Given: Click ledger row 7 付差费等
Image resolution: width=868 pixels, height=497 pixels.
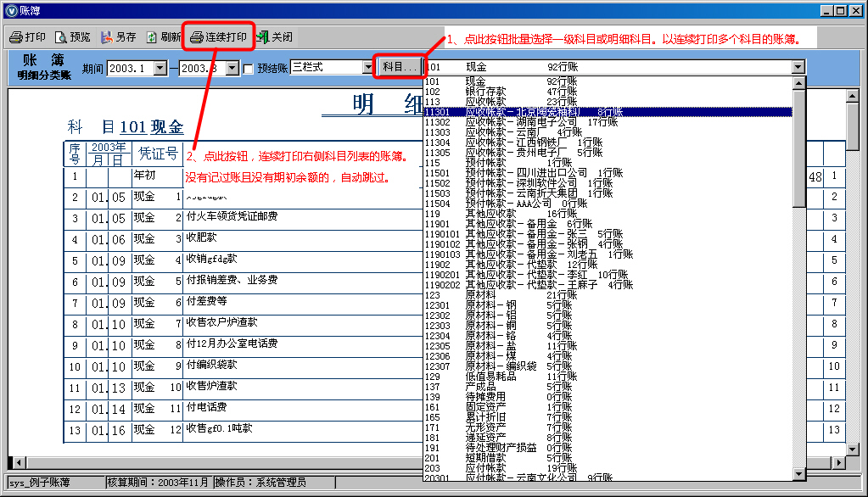Looking at the screenshot, I should [x=206, y=302].
